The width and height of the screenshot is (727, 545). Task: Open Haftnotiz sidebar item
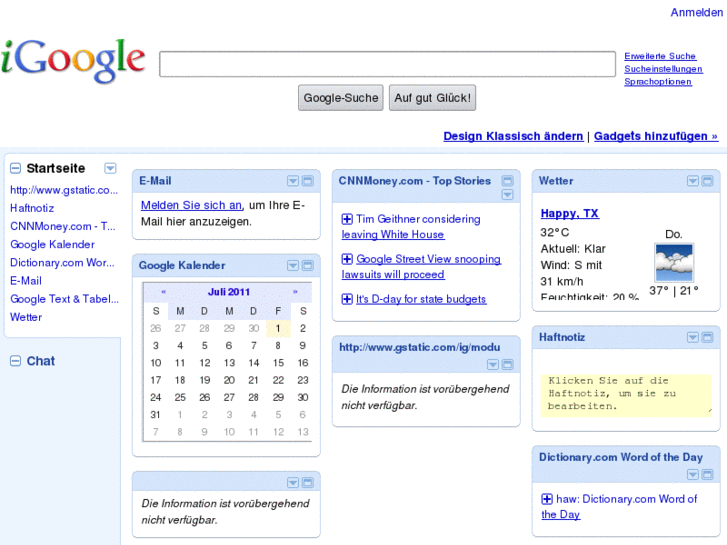32,208
